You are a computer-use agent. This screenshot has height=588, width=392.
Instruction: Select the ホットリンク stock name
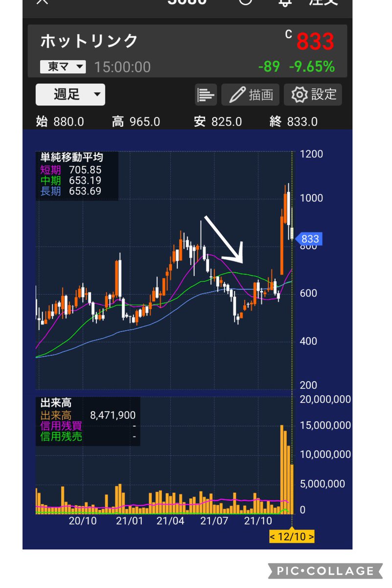(89, 42)
